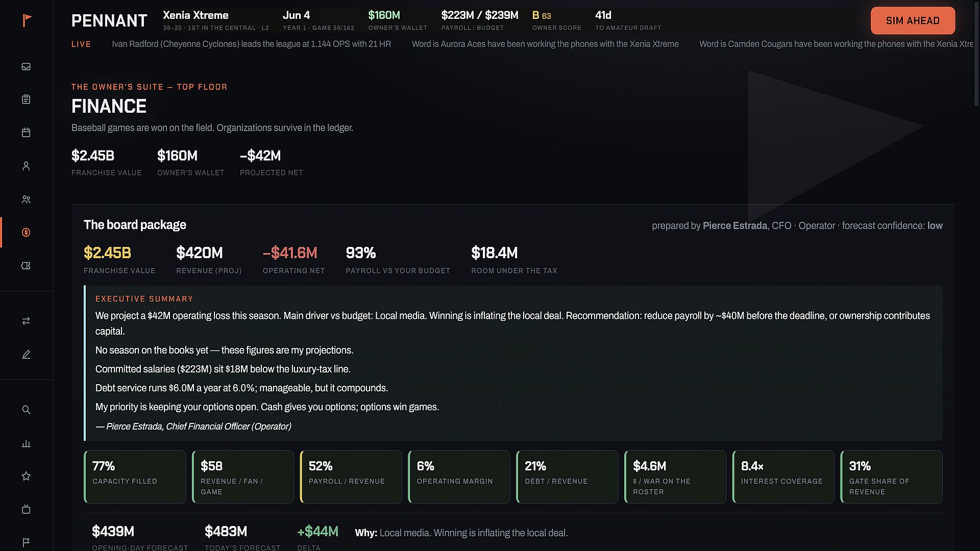
Task: Open the pencil edit icon
Action: click(x=26, y=354)
